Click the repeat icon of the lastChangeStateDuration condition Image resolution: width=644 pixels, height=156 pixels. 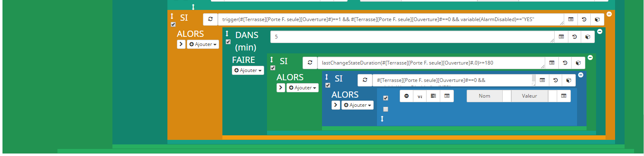tap(310, 63)
